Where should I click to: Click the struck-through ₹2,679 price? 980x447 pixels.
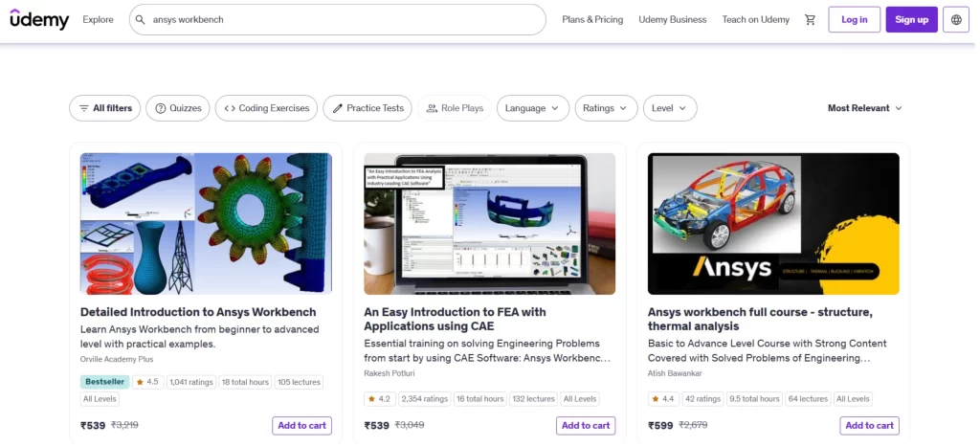[x=693, y=425]
